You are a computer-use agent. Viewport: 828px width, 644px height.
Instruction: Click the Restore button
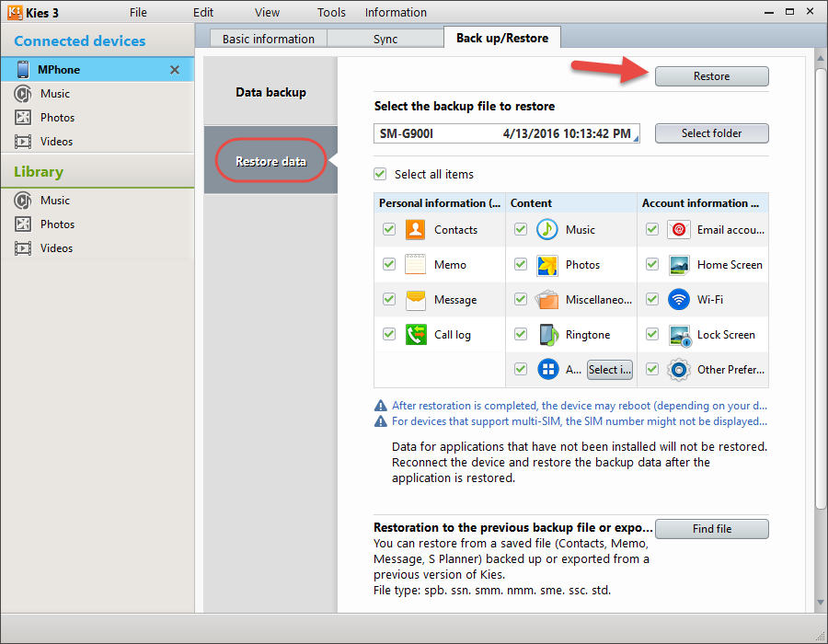click(x=712, y=76)
